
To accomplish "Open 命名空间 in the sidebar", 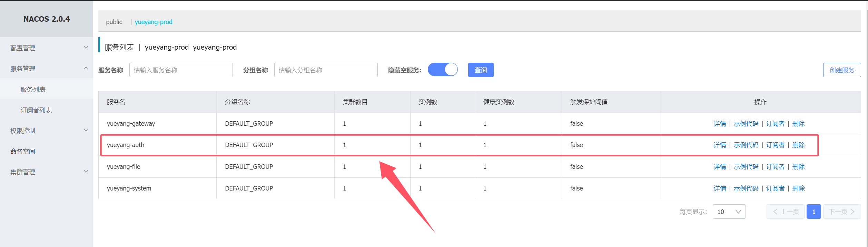I will pos(23,151).
